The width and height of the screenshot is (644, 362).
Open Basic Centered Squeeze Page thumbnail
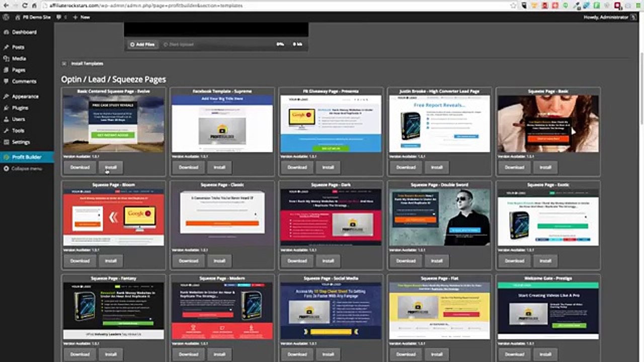click(x=114, y=124)
